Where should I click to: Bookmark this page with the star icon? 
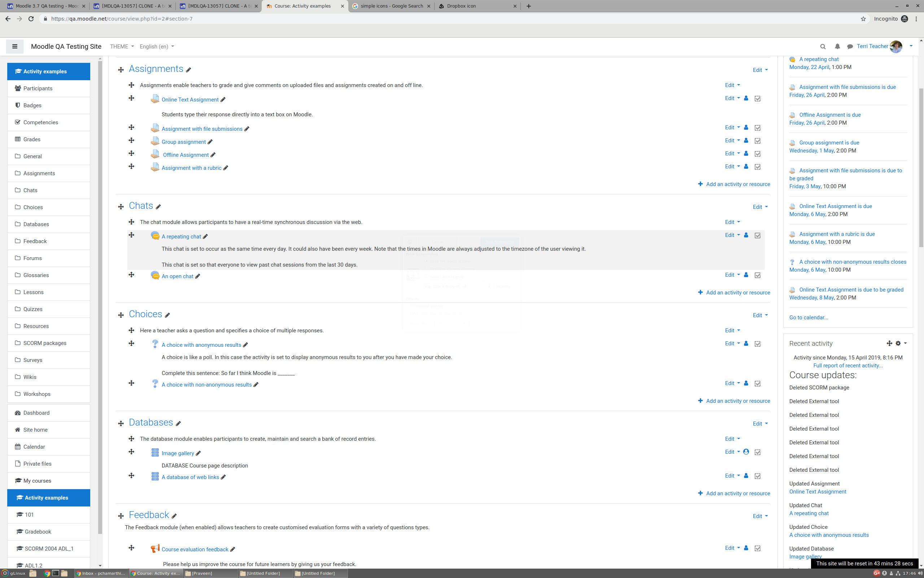pos(863,19)
